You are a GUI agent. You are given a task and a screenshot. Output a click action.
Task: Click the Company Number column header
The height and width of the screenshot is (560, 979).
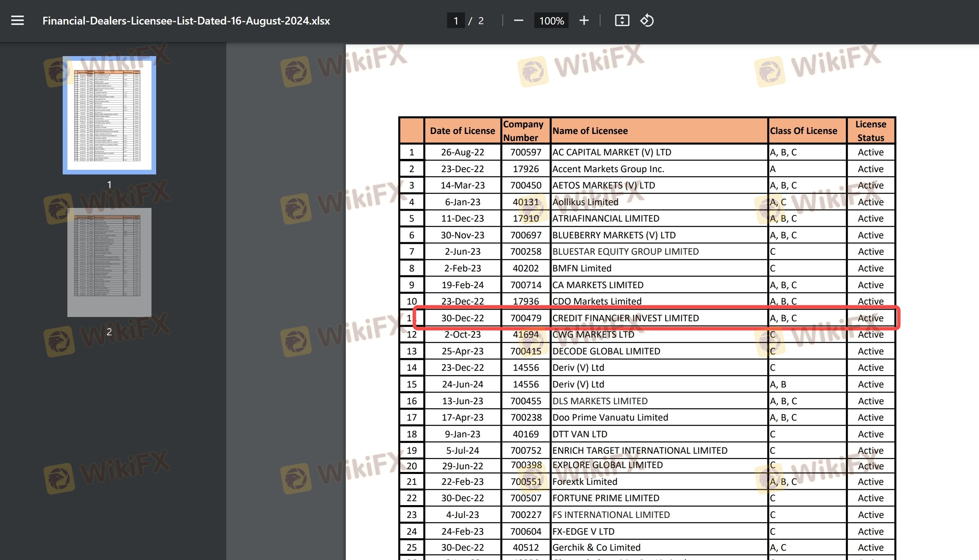(523, 131)
